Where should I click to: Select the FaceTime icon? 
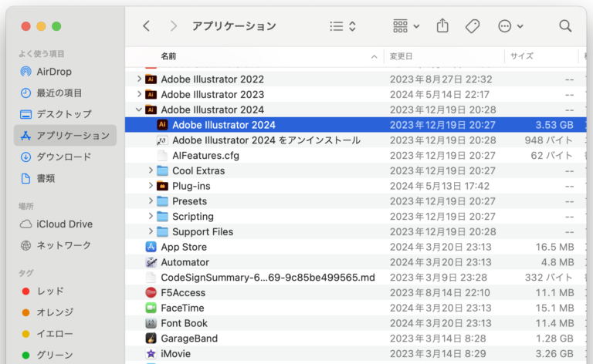(x=151, y=308)
